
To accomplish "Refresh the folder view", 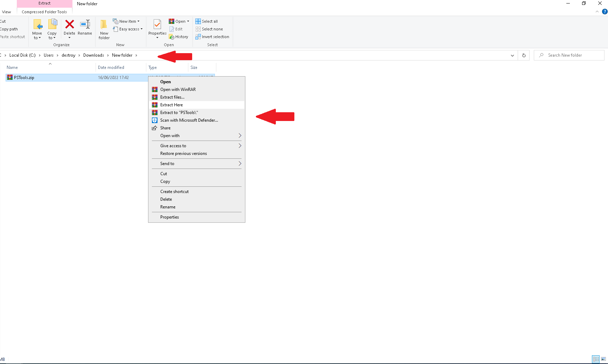I will point(524,55).
